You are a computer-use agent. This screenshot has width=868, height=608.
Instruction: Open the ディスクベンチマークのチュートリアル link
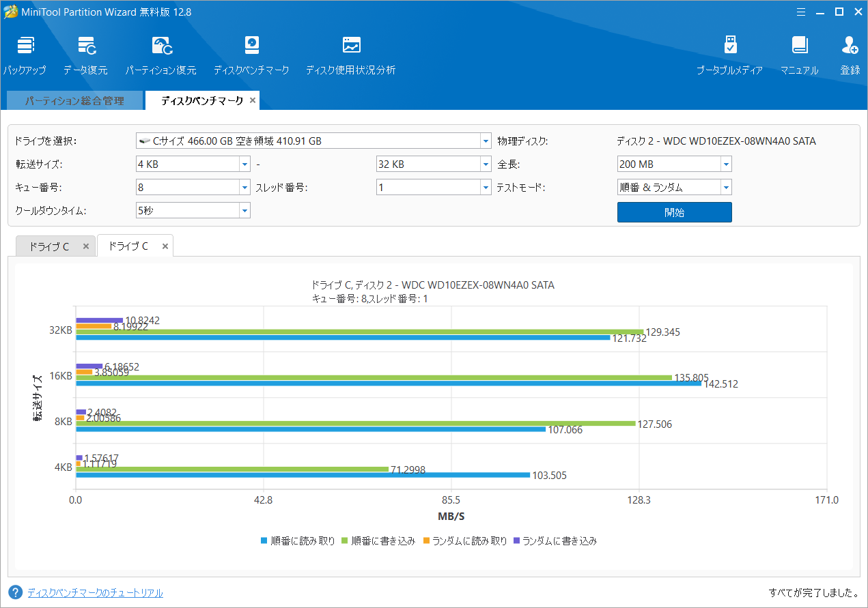click(95, 593)
